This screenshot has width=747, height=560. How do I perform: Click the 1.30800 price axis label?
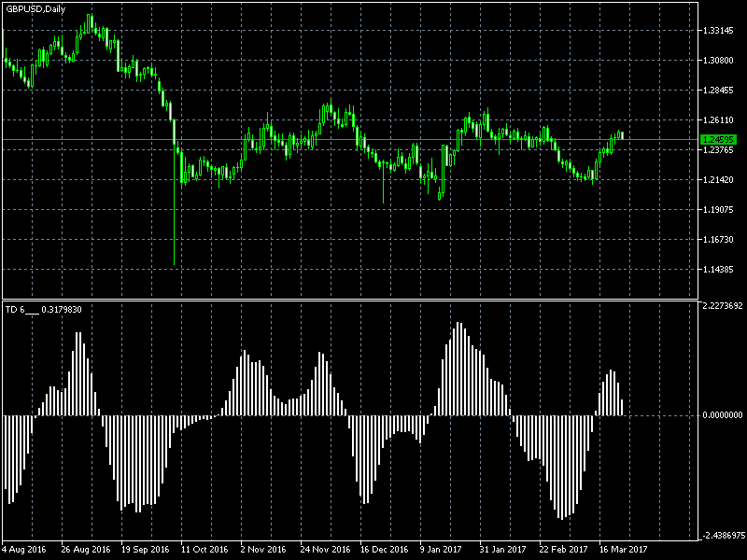[x=718, y=61]
